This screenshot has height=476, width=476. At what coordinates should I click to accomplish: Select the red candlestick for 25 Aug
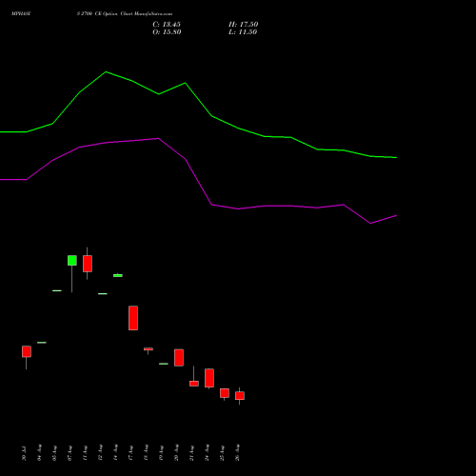pyautogui.click(x=225, y=393)
